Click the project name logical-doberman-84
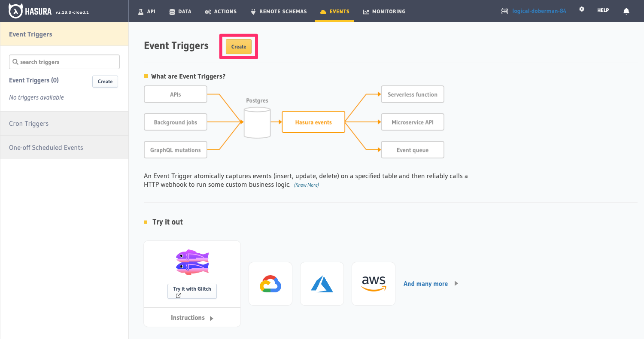This screenshot has width=644, height=340. coord(539,11)
